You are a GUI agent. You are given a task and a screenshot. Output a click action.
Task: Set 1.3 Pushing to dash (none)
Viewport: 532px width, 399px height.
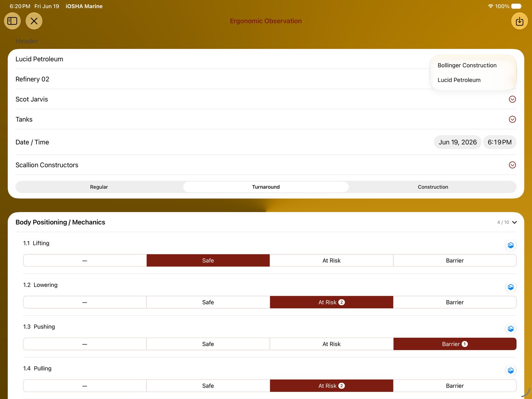coord(85,344)
